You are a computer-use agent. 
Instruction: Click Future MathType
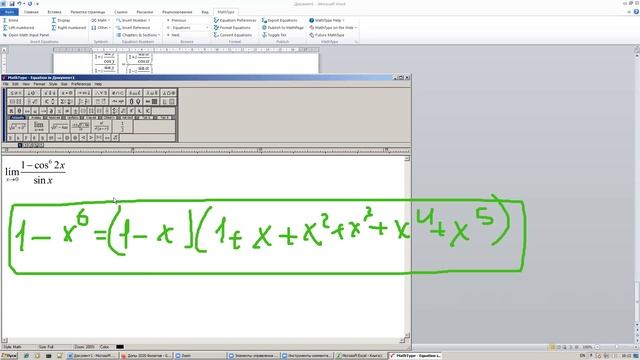tap(327, 35)
